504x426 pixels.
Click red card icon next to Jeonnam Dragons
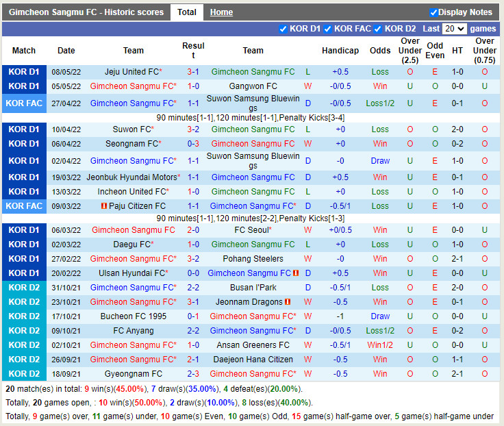coord(288,302)
